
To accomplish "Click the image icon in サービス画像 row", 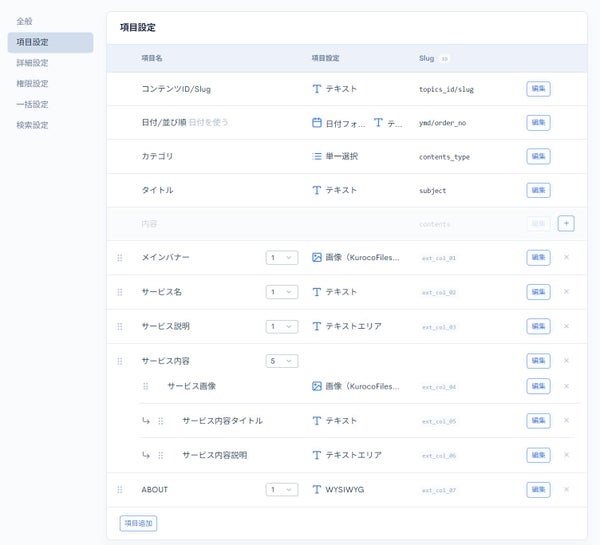I will tap(317, 386).
